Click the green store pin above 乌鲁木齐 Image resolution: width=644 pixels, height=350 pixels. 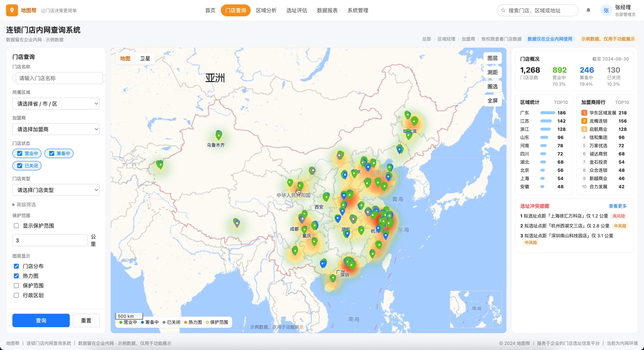[x=219, y=135]
